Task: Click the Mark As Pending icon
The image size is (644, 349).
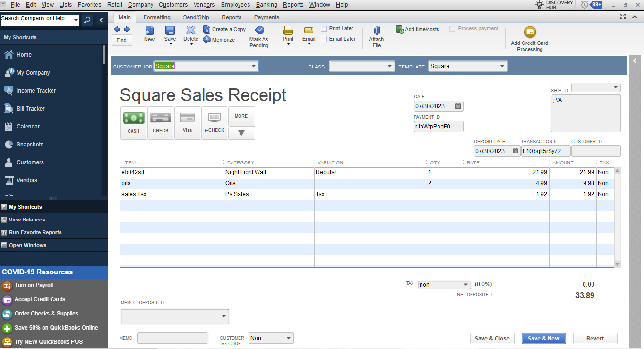Action: click(x=259, y=31)
